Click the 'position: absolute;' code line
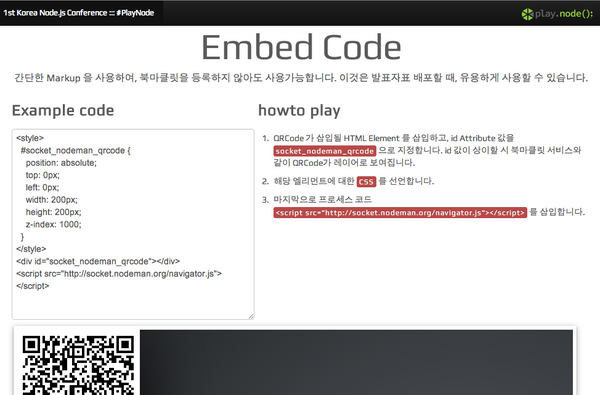Screen dimensions: 600x395 [x=61, y=163]
